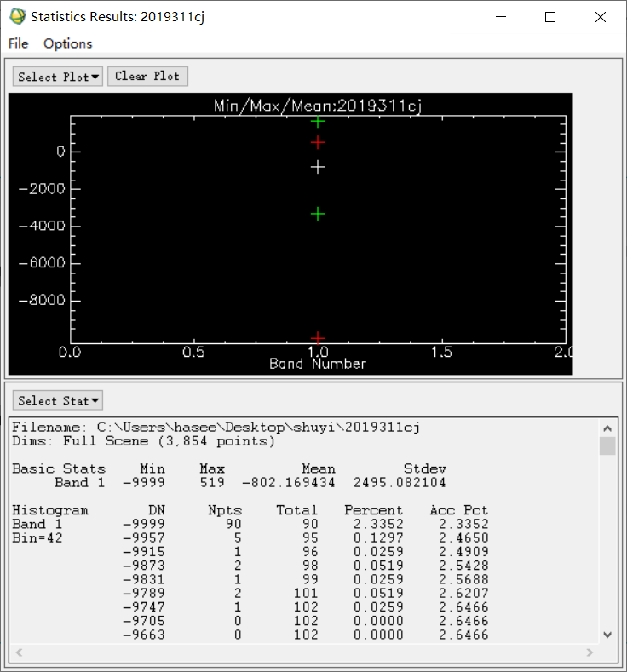
Task: Click the Histogram header label
Action: [x=50, y=510]
